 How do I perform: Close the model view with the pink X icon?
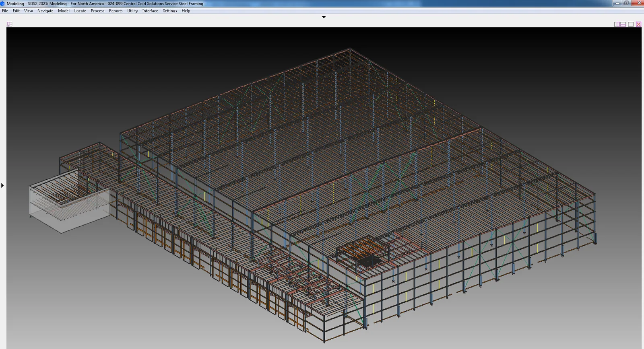point(638,24)
